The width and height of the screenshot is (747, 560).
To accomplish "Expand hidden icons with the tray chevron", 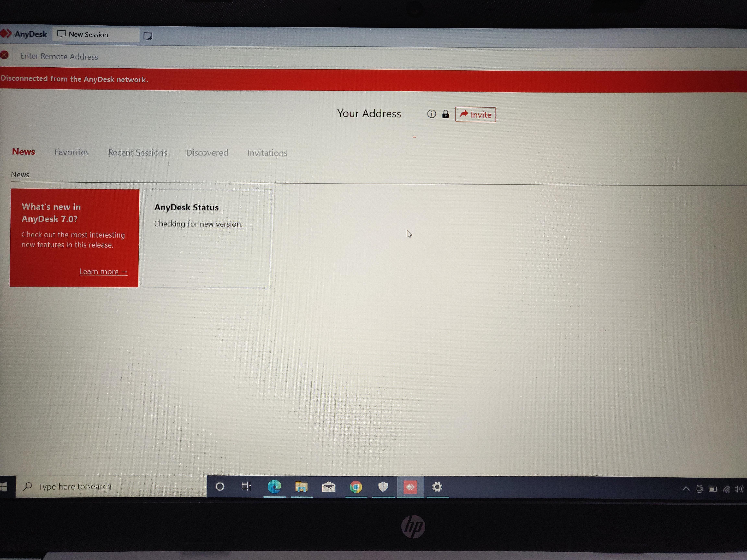I will click(x=686, y=489).
